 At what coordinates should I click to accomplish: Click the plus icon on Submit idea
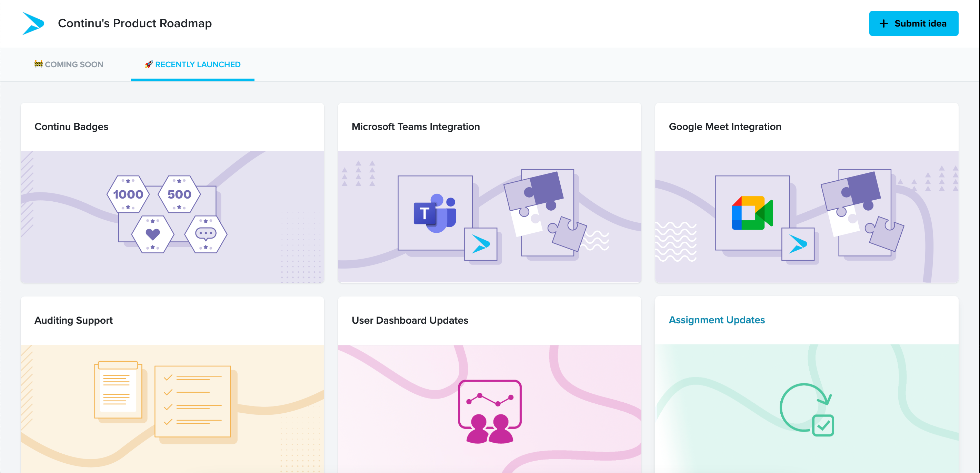[x=884, y=23]
